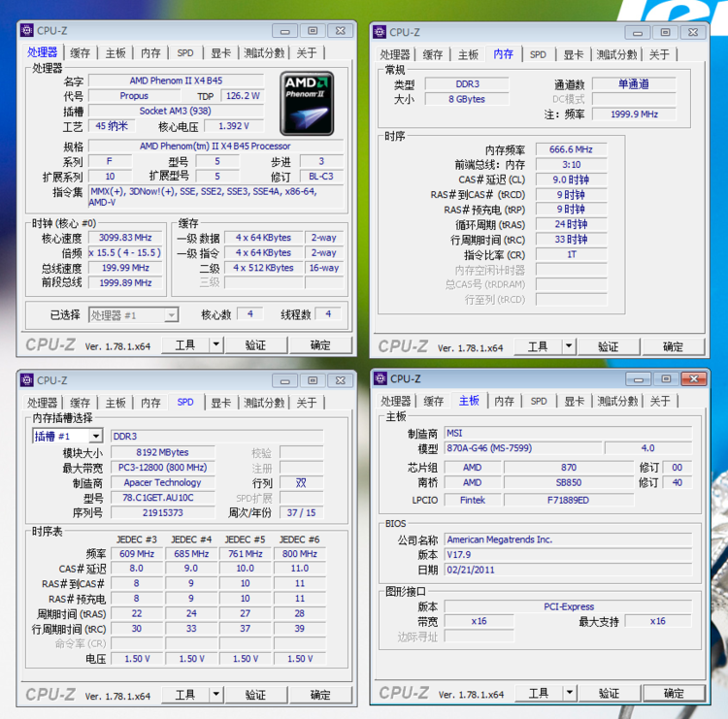Viewport: 728px width, 719px height.
Task: Click 工具 button in the SPD window
Action: point(185,695)
